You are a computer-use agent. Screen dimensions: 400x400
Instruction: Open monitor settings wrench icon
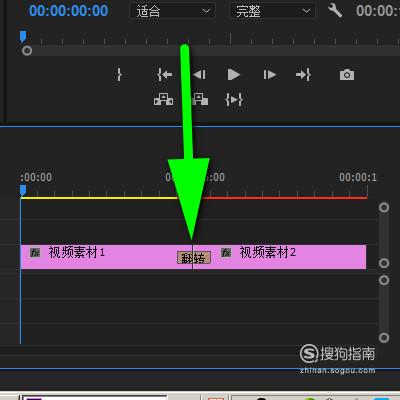[335, 11]
